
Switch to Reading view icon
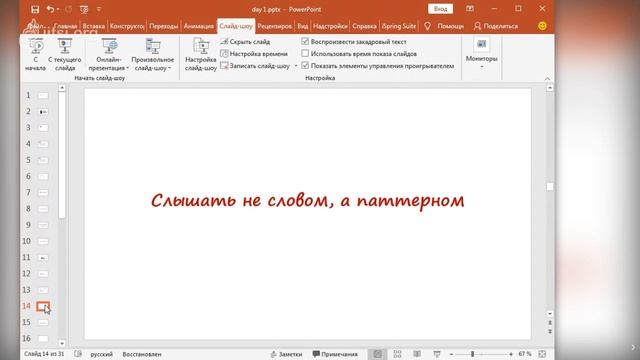pyautogui.click(x=417, y=354)
